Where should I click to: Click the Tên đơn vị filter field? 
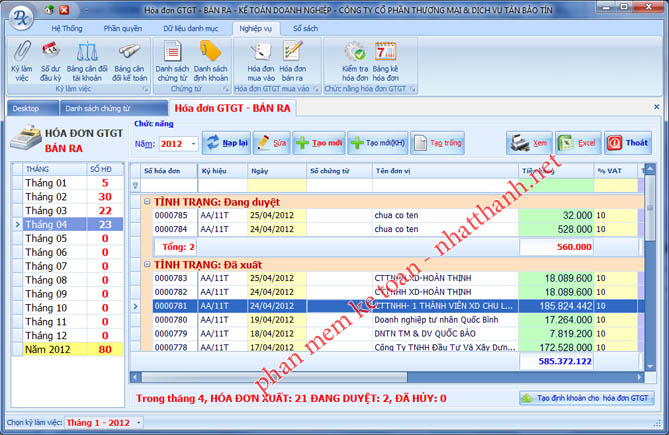tap(445, 186)
